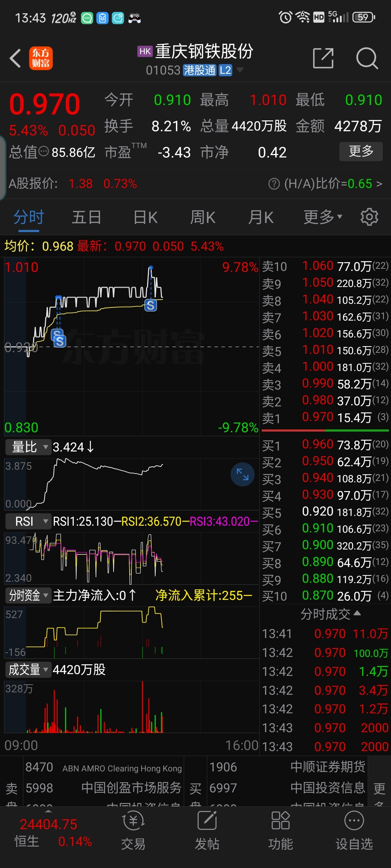
Task: Tap the battery status indicator
Action: click(364, 17)
